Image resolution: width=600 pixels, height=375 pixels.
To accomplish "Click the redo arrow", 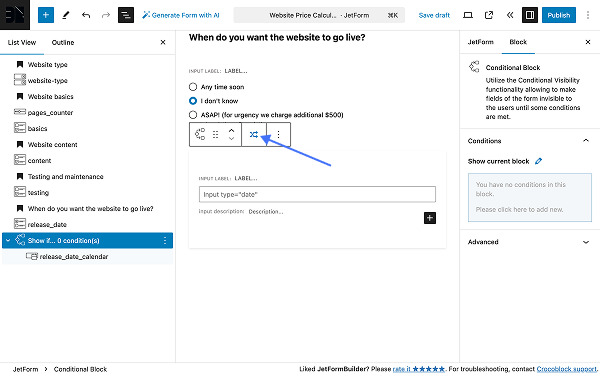I will coord(106,15).
